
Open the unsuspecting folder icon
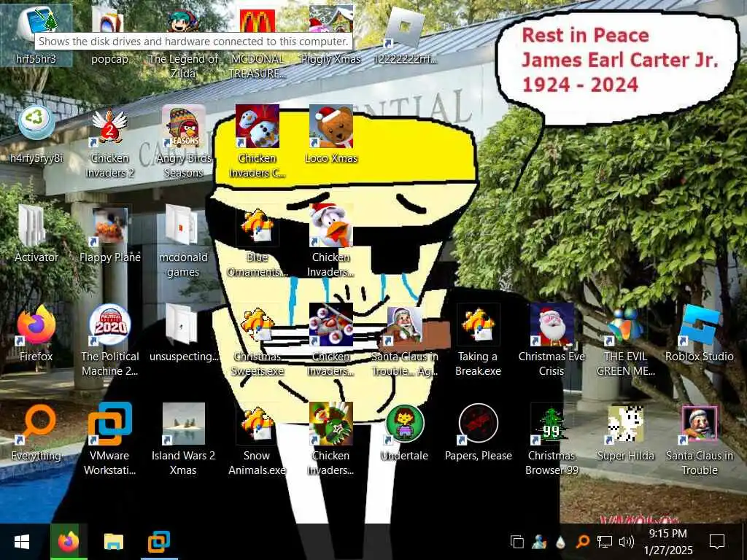click(183, 332)
